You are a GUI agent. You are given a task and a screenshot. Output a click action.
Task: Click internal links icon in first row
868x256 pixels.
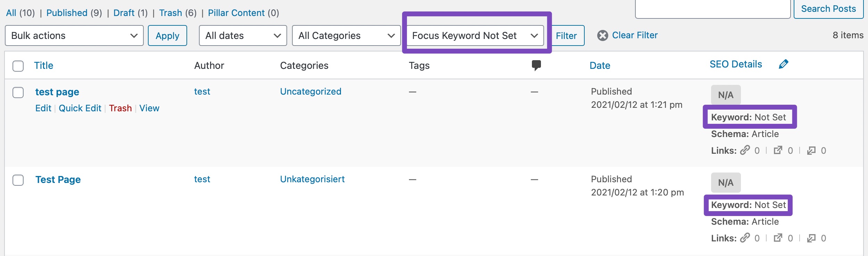pyautogui.click(x=745, y=150)
